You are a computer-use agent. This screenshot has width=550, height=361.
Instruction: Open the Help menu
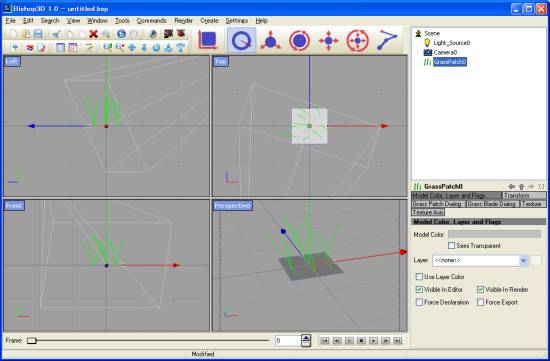262,21
